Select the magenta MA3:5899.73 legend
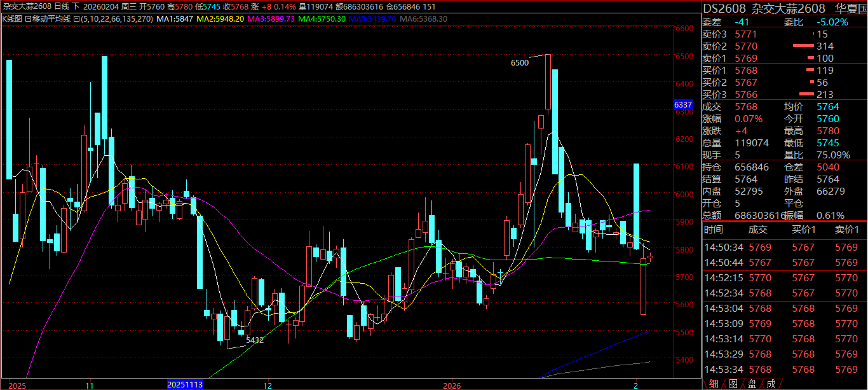The image size is (868, 390). (x=271, y=19)
